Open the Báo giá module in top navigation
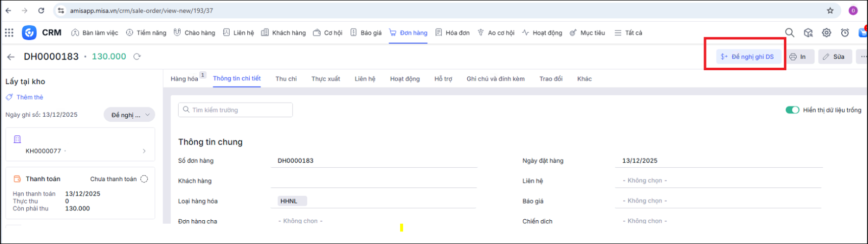Viewport: 868px width, 244px height. 366,33
